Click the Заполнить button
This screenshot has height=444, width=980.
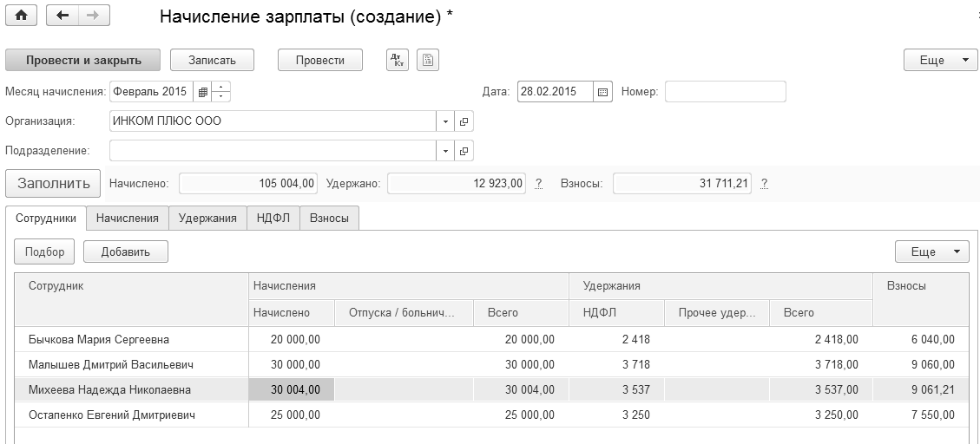point(53,184)
